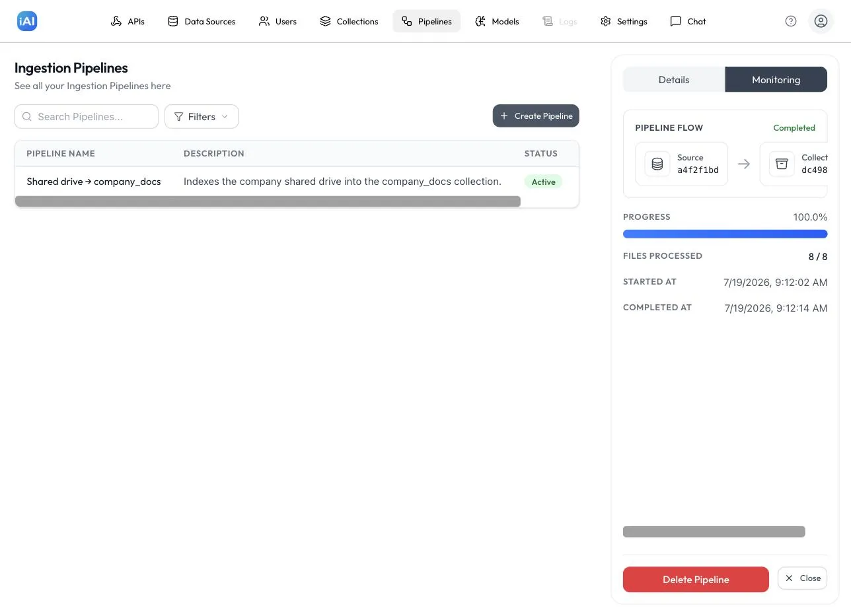Click the DESCRIPTION column header
Image resolution: width=851 pixels, height=616 pixels.
coord(214,153)
